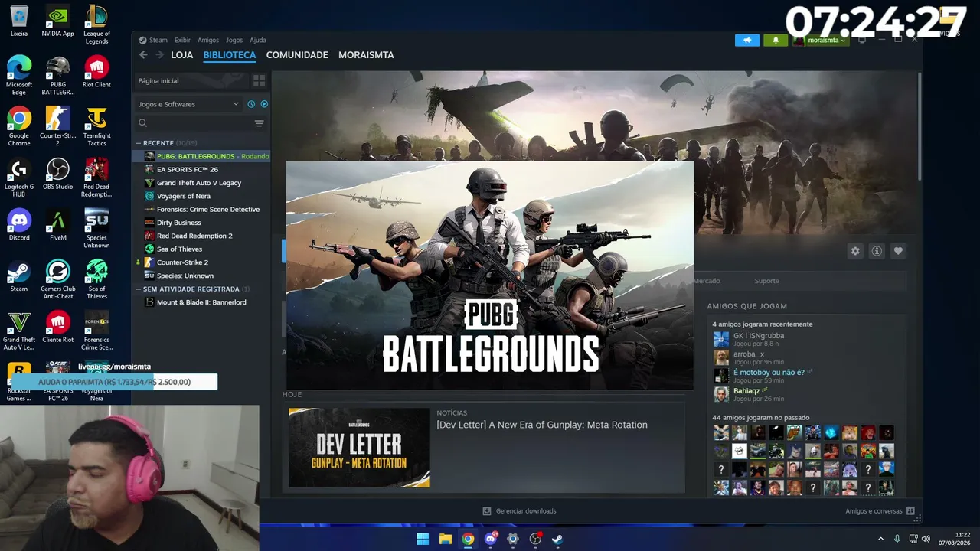The image size is (980, 551).
Task: Open the Friends and Chat icon
Action: coord(910,511)
